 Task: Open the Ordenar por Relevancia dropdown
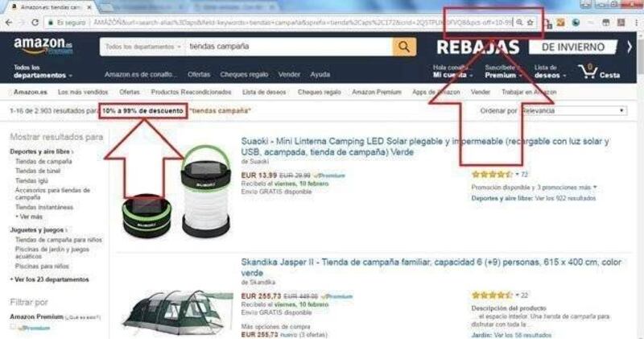tap(574, 110)
